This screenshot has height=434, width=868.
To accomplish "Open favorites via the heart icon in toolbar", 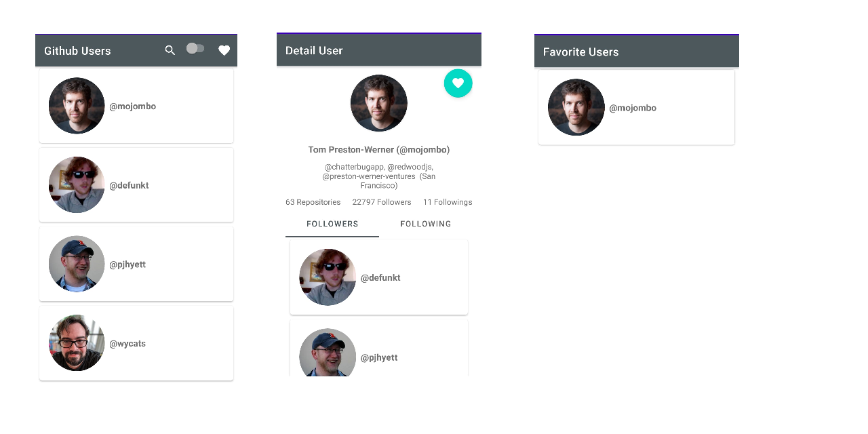I will 224,50.
